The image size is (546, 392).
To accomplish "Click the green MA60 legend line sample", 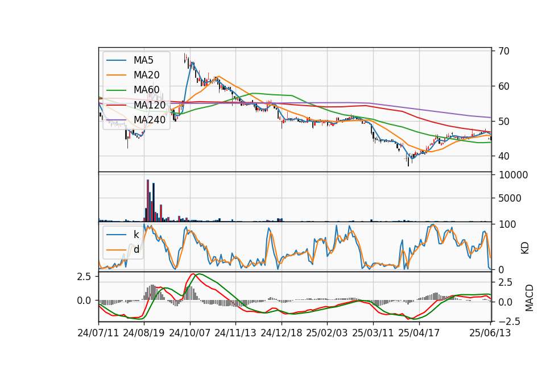I will pos(116,90).
